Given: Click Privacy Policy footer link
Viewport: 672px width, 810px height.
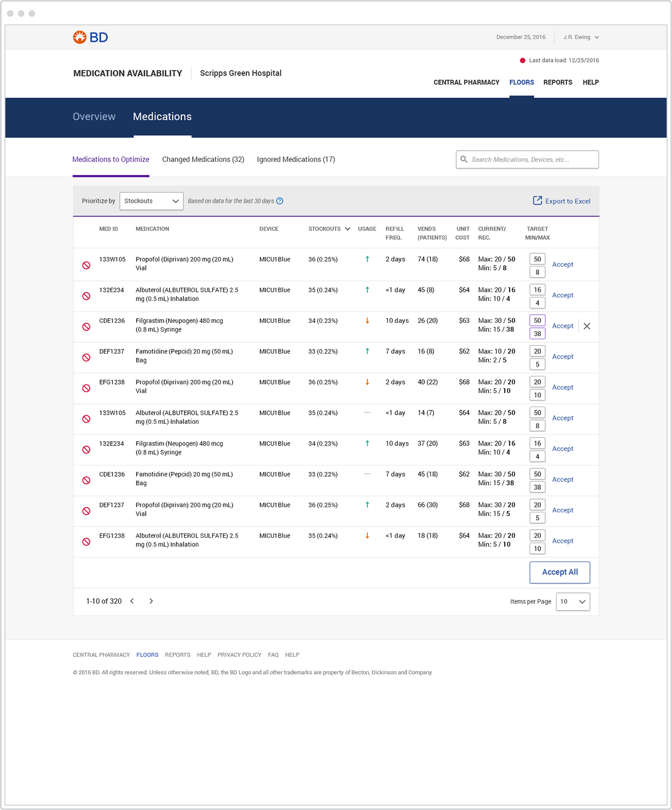Looking at the screenshot, I should pyautogui.click(x=239, y=655).
